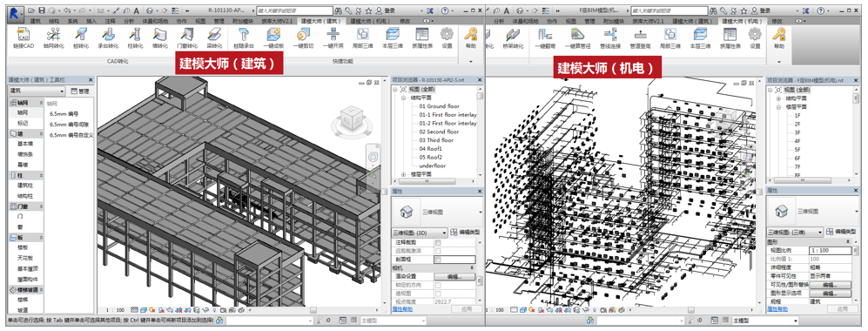
Task: Open the 属性帮助 link in right properties panel
Action: (x=775, y=309)
